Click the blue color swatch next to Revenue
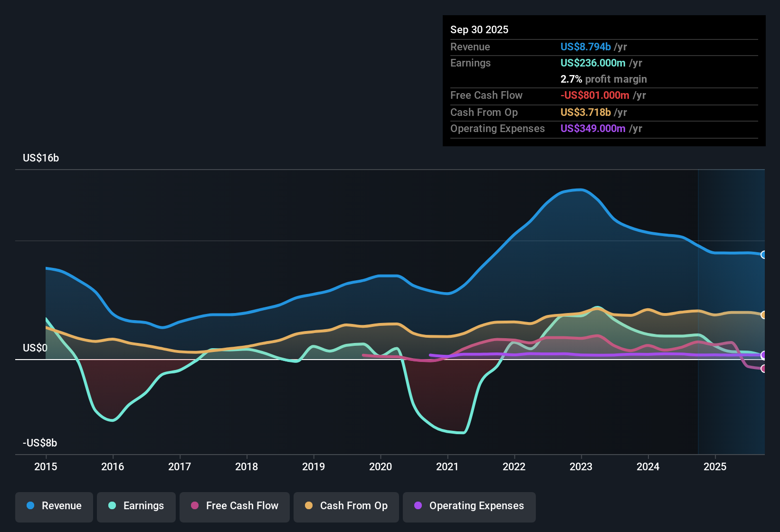 pos(30,506)
